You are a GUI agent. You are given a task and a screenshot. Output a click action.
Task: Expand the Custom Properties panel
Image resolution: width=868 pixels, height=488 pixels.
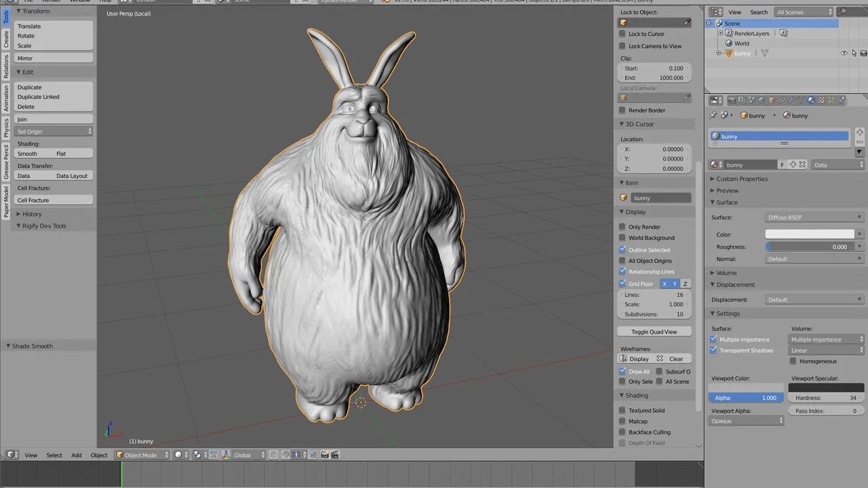coord(742,179)
